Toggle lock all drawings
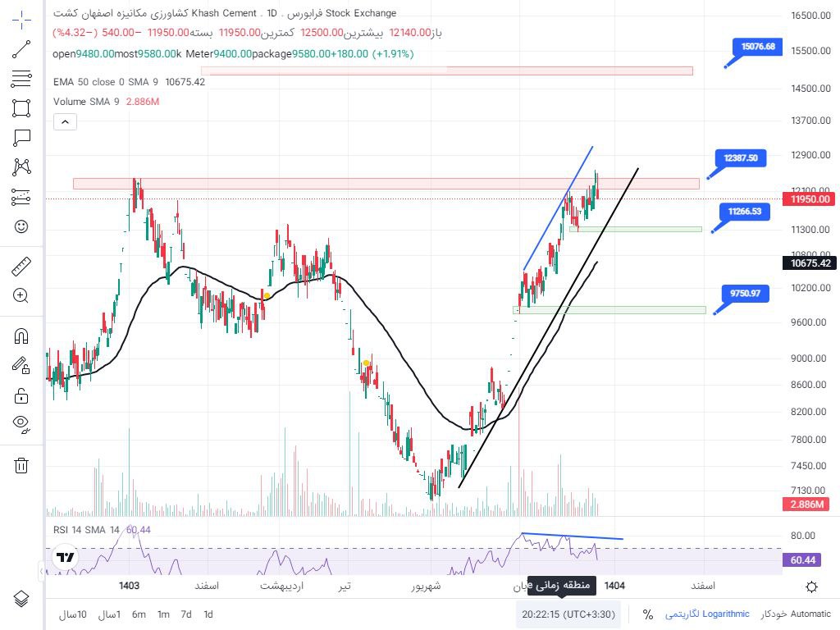840x630 pixels. (21, 395)
